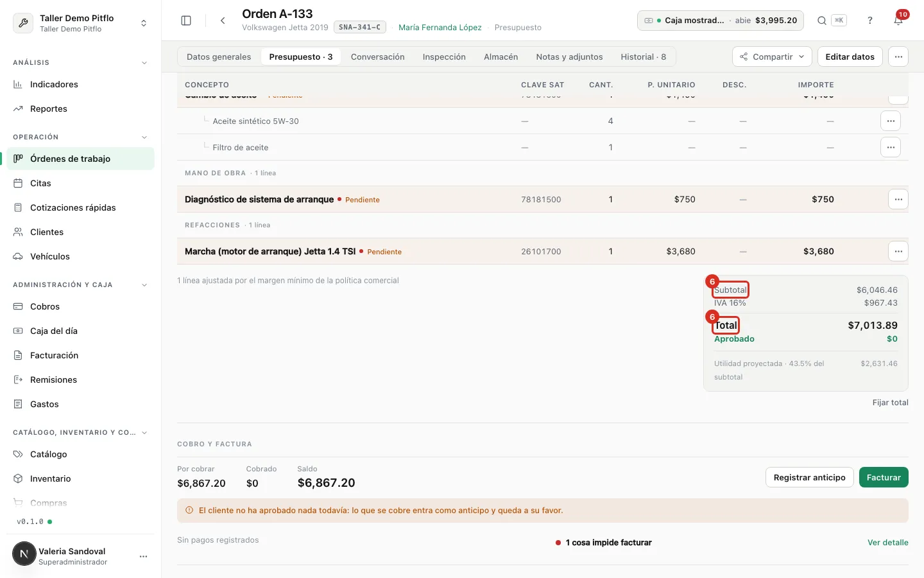Open options for Aceite sintético 5W-30
924x578 pixels.
coord(891,121)
